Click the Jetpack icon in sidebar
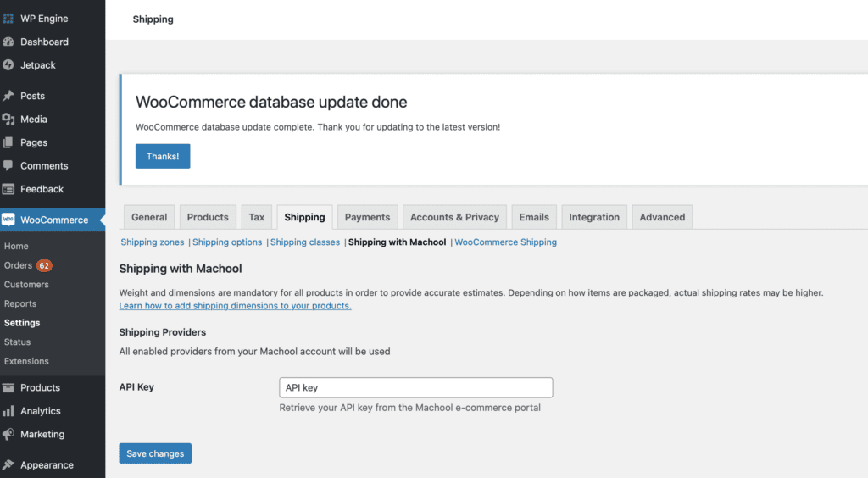Viewport: 868px width, 478px height. click(x=8, y=64)
